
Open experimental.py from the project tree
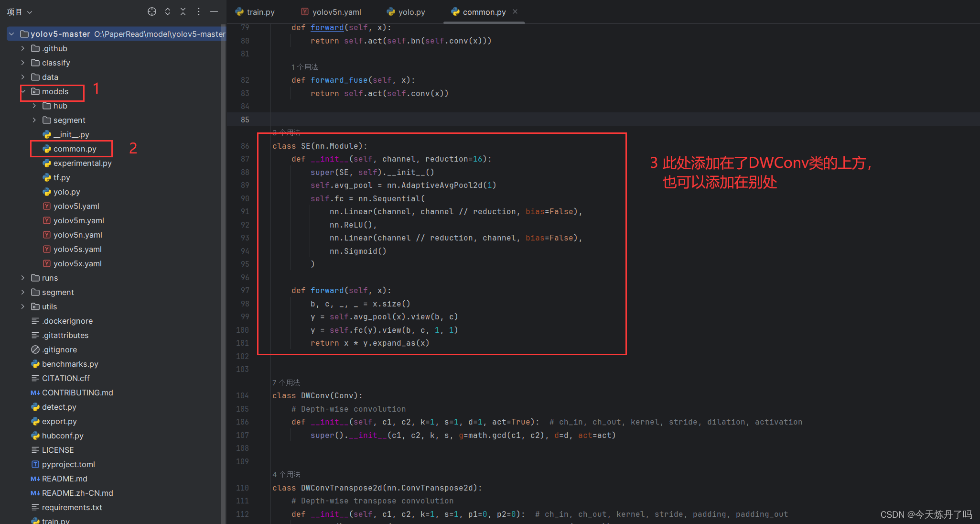(x=77, y=163)
